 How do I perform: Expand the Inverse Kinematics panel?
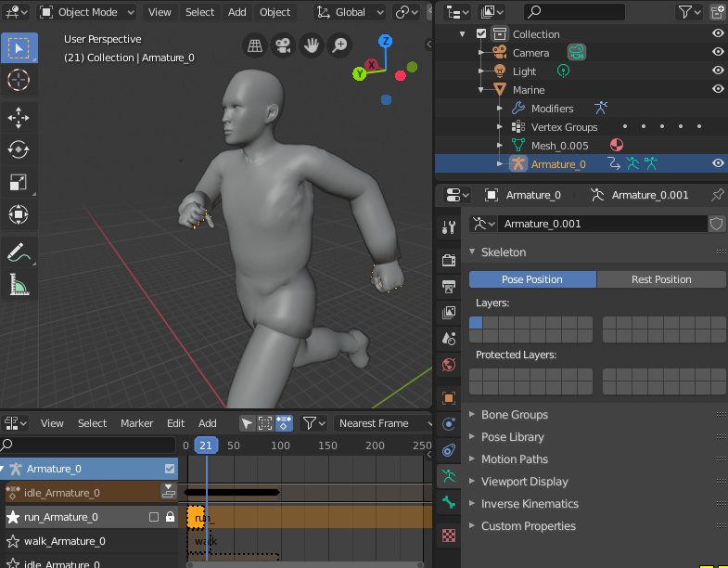pos(529,504)
